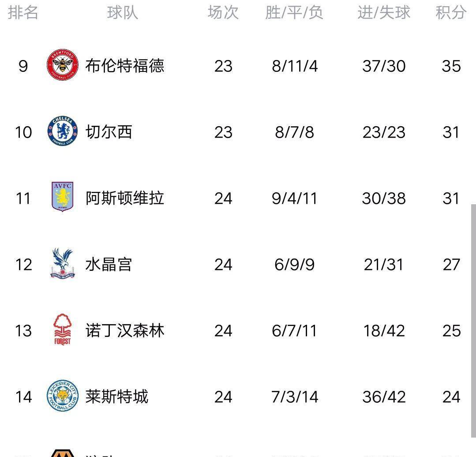Tap the partially visible Wolves logo
The image size is (476, 457).
point(63,453)
